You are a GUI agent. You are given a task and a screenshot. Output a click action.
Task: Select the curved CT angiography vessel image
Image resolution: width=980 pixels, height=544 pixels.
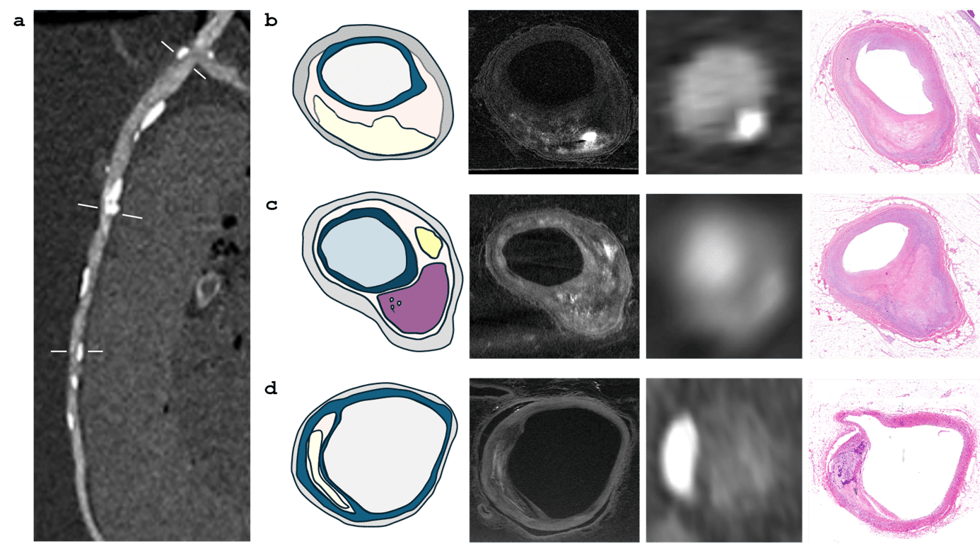[x=141, y=275]
